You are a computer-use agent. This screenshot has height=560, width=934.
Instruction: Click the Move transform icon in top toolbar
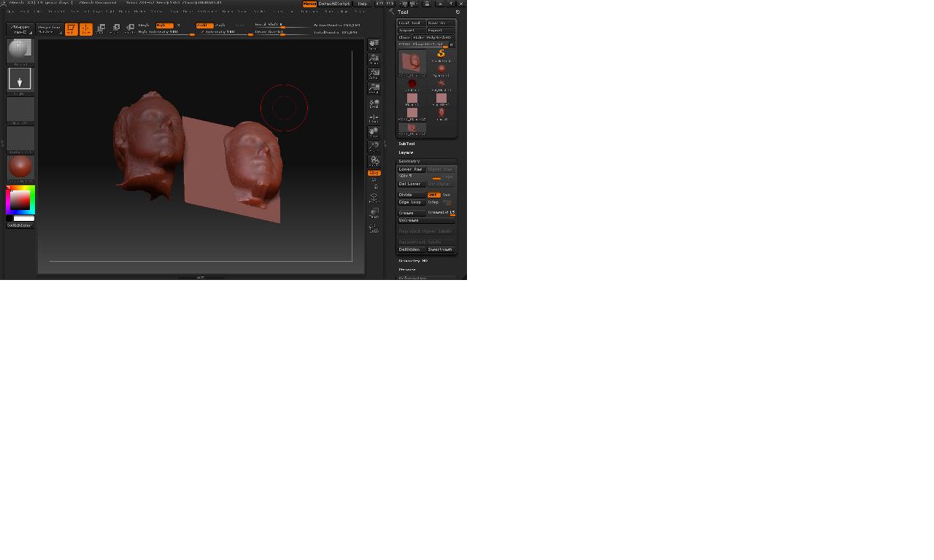click(x=101, y=29)
